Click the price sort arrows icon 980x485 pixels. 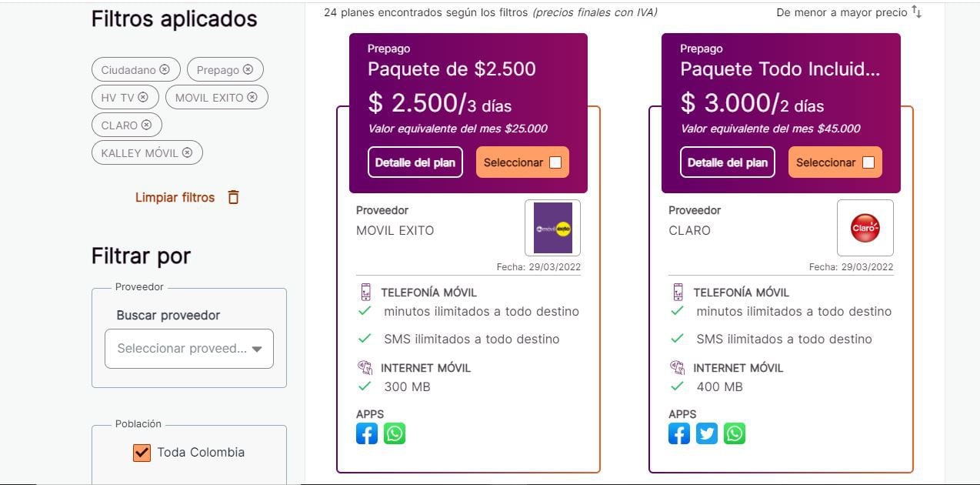[x=916, y=12]
